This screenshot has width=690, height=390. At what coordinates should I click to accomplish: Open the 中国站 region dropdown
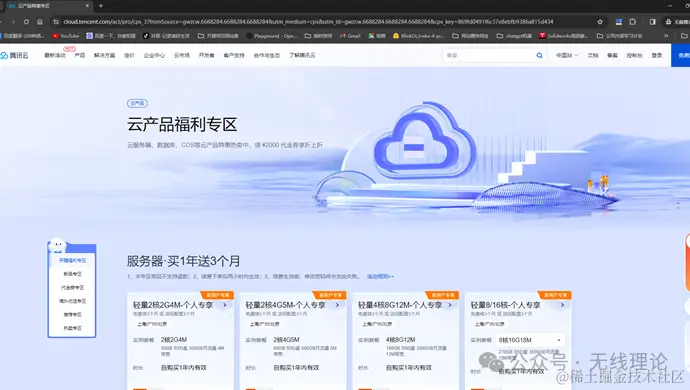coord(567,55)
